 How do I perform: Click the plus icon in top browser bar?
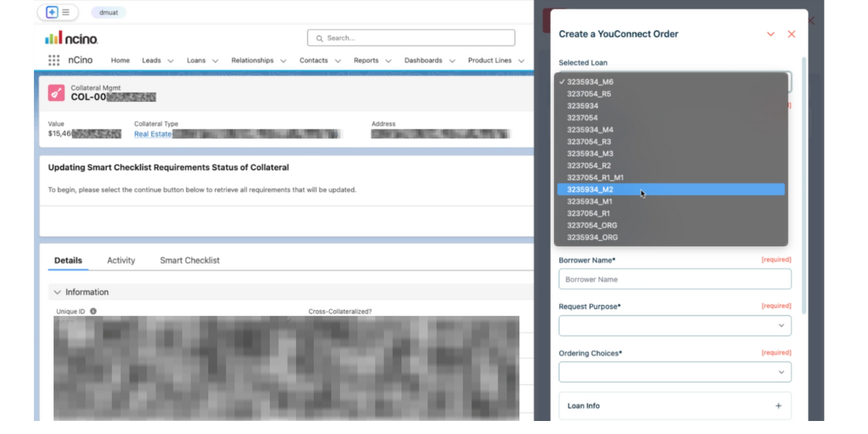(51, 12)
